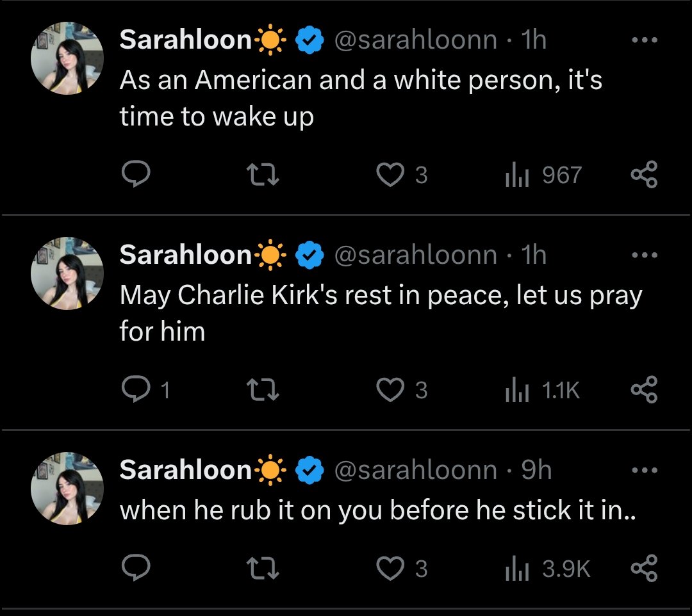The image size is (692, 616).
Task: Reply to the 9h-old tweet
Action: (x=136, y=568)
